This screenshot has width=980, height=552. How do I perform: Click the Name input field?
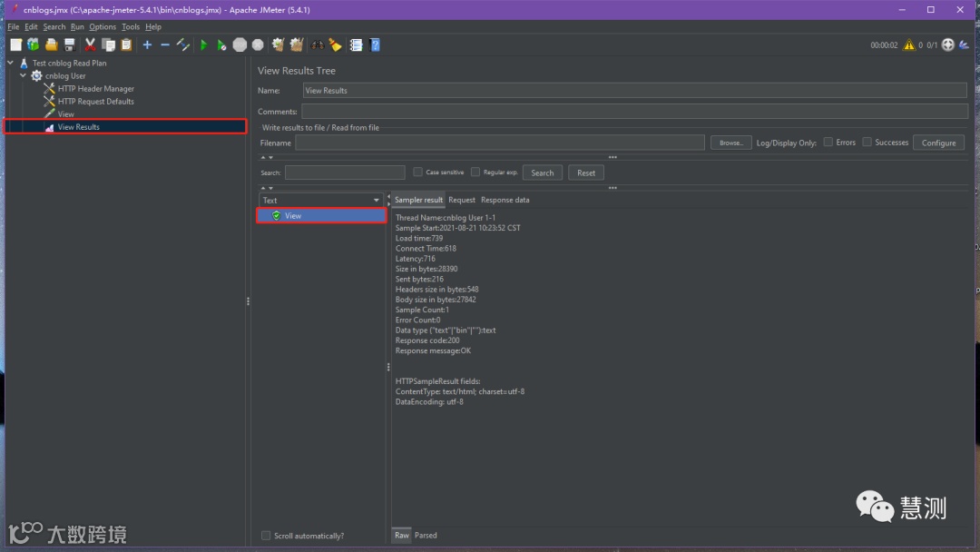(x=634, y=91)
